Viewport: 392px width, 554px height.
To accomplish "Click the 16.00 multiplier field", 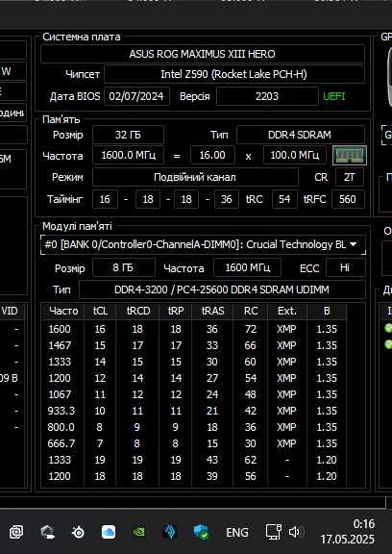I will 212,156.
